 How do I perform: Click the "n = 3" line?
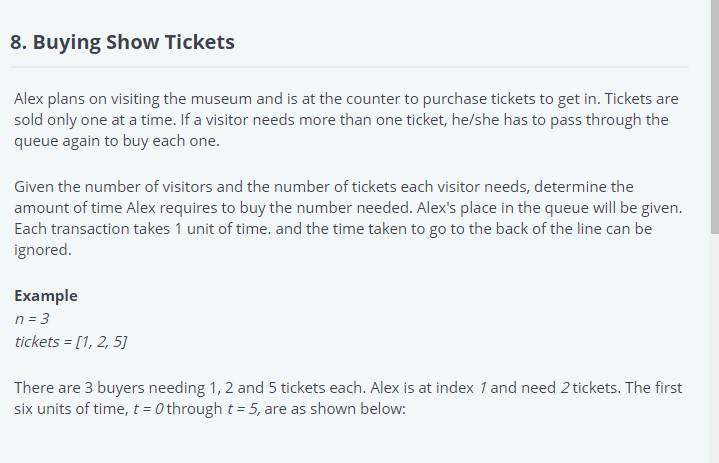[x=32, y=319]
